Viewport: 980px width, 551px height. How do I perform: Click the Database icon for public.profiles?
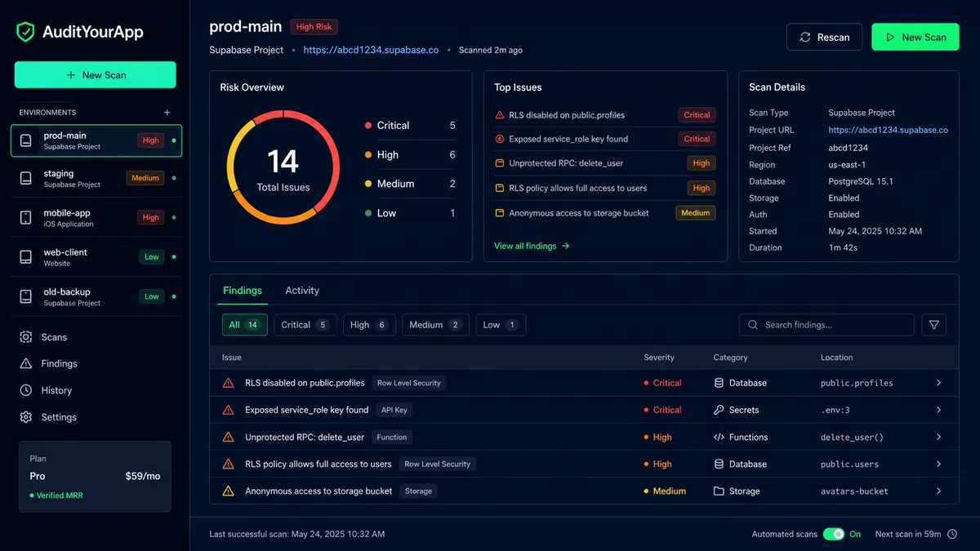click(x=719, y=383)
